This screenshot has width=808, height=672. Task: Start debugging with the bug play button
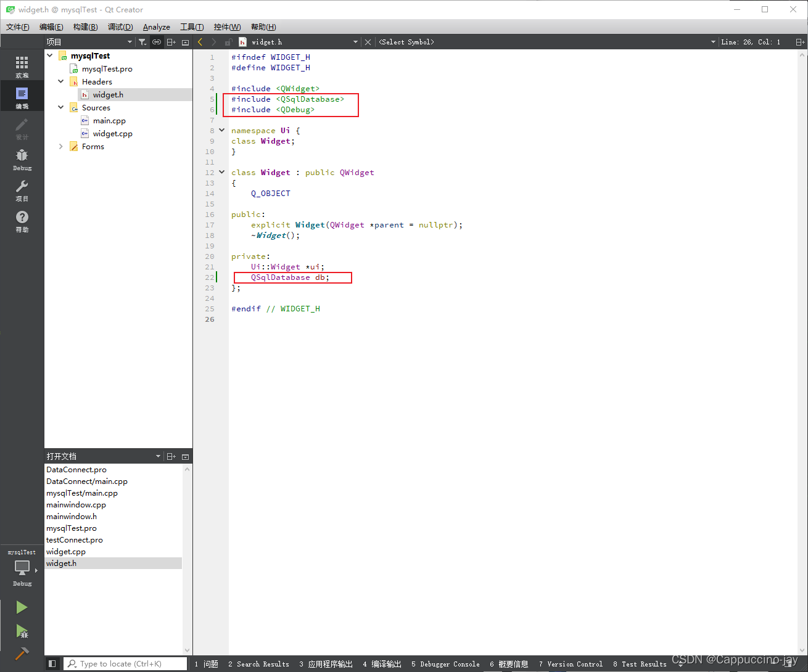[22, 631]
